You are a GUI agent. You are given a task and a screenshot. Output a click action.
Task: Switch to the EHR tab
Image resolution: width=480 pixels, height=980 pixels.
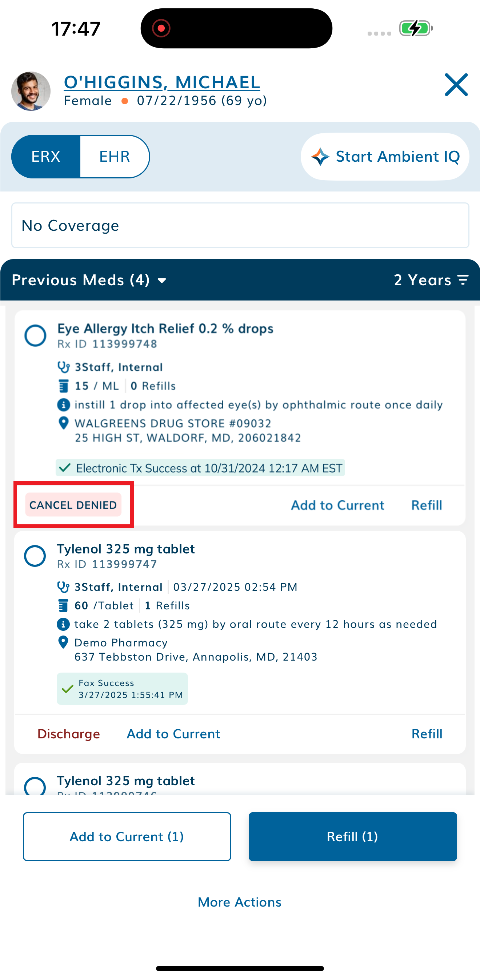[115, 157]
